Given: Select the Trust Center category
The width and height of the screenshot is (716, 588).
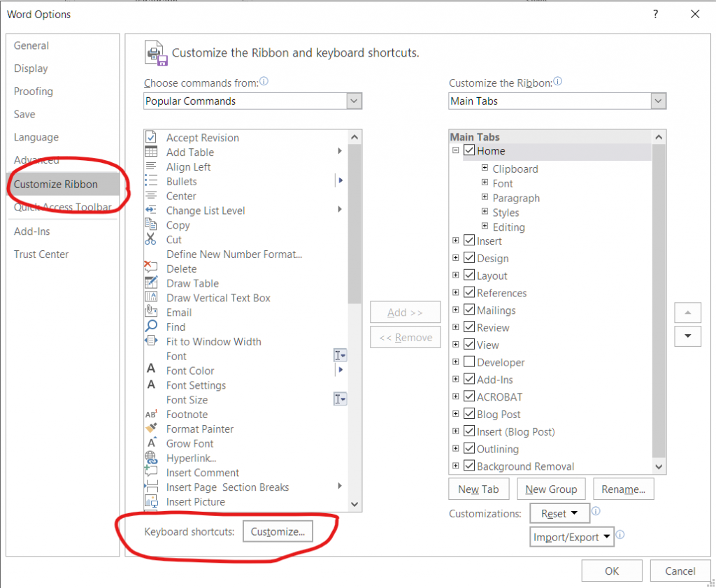Looking at the screenshot, I should 41,254.
